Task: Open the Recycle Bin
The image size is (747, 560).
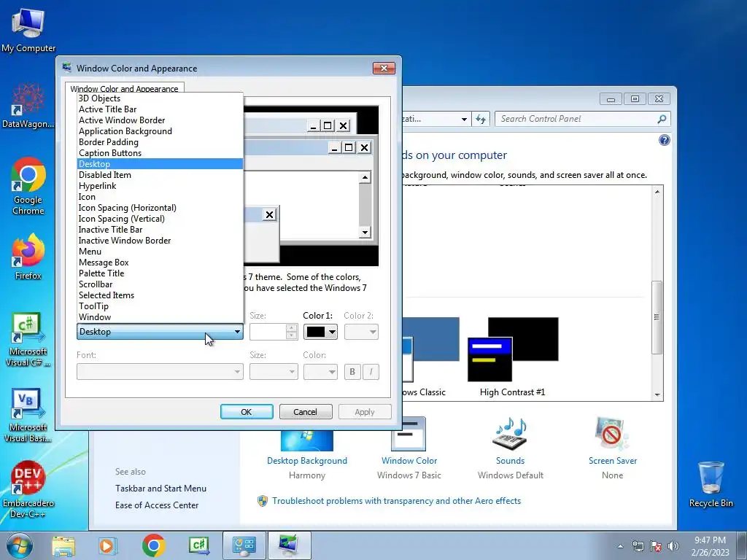Action: pyautogui.click(x=711, y=484)
